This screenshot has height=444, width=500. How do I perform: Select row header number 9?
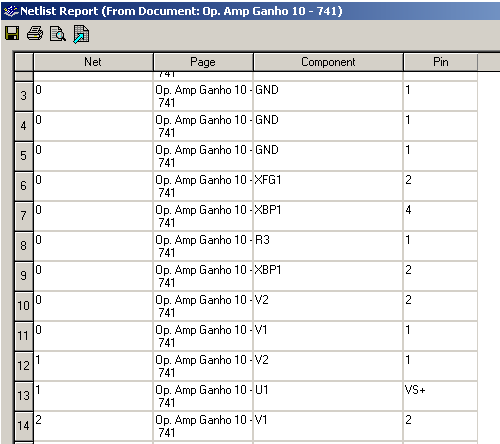[x=24, y=276]
